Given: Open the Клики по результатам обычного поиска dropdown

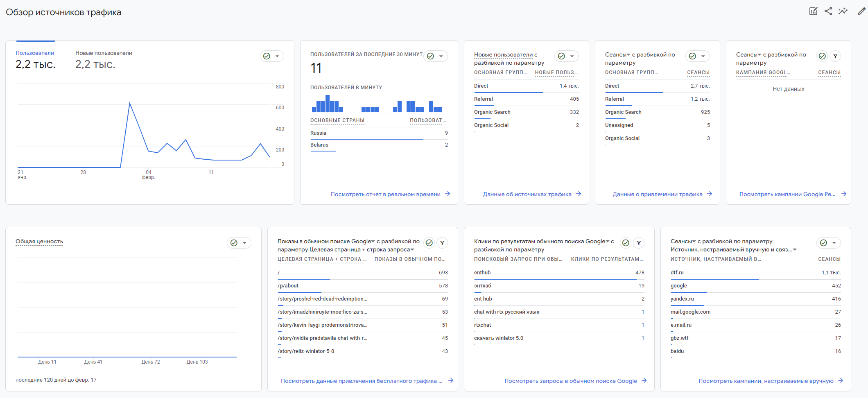Looking at the screenshot, I should (542, 241).
